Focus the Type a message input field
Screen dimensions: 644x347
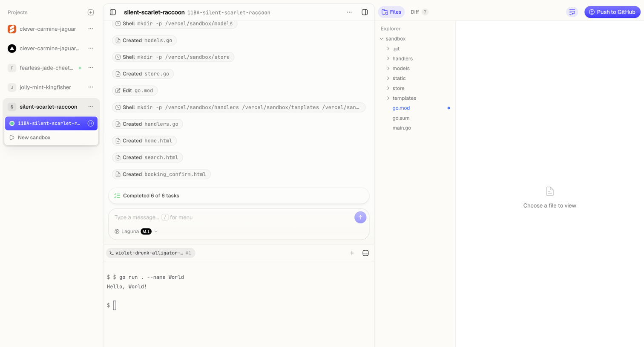232,217
